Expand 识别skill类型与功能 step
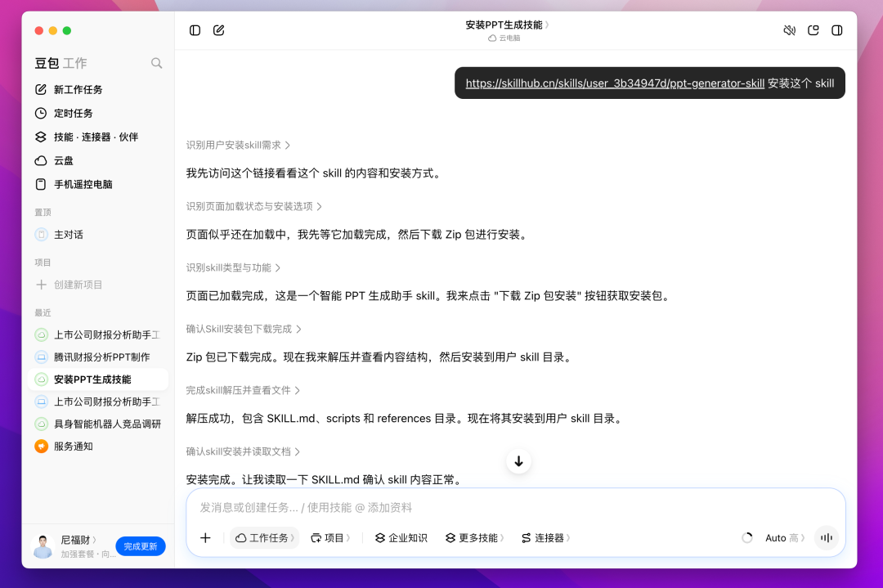 tap(233, 268)
